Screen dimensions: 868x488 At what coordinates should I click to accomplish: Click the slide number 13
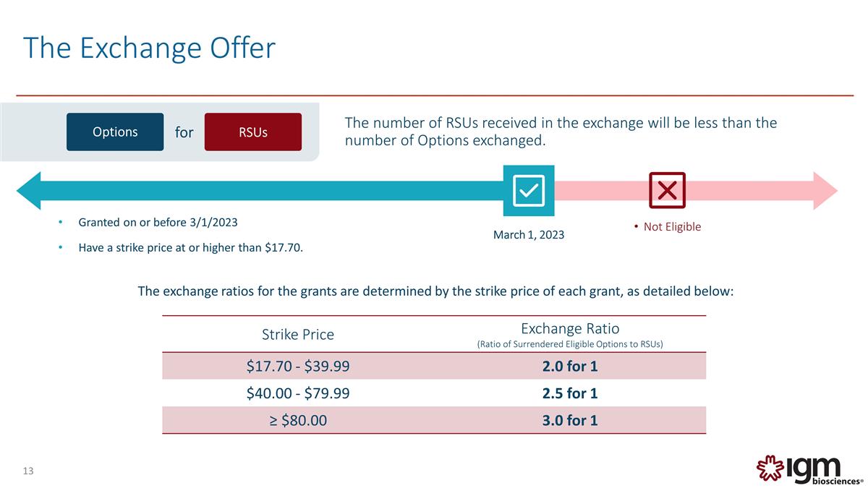(x=28, y=471)
